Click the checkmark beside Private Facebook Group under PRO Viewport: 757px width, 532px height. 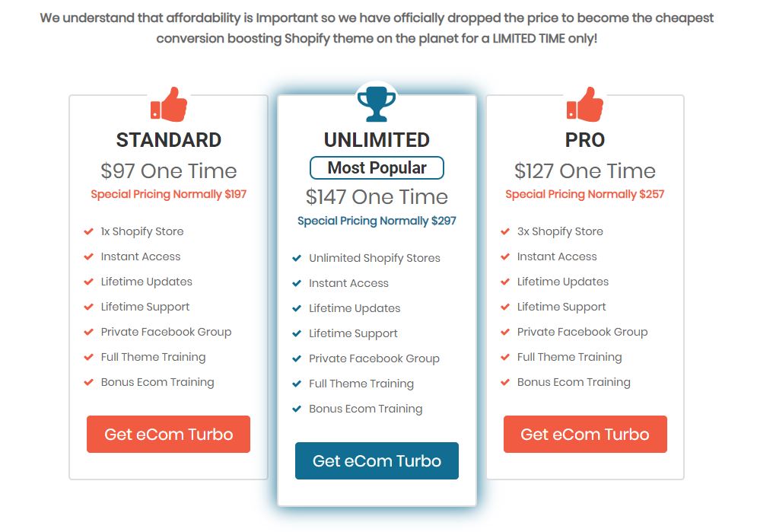tap(505, 332)
